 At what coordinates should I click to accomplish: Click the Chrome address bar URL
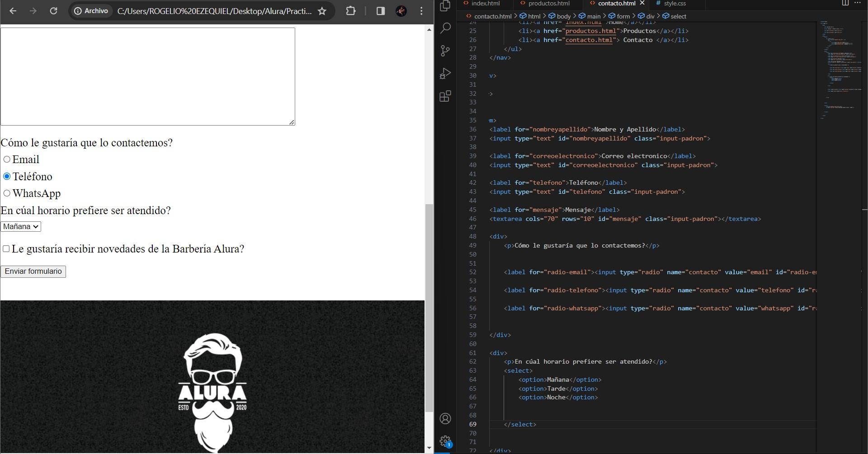click(x=214, y=11)
